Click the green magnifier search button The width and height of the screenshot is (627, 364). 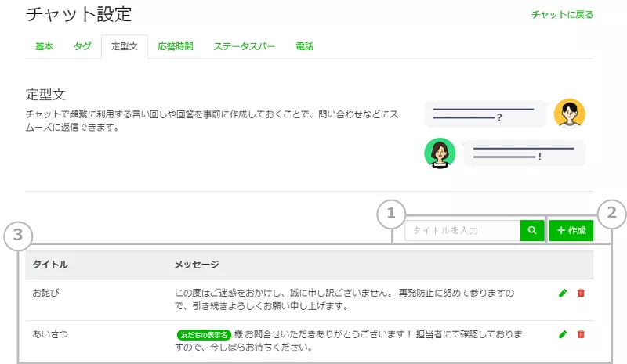pyautogui.click(x=531, y=231)
